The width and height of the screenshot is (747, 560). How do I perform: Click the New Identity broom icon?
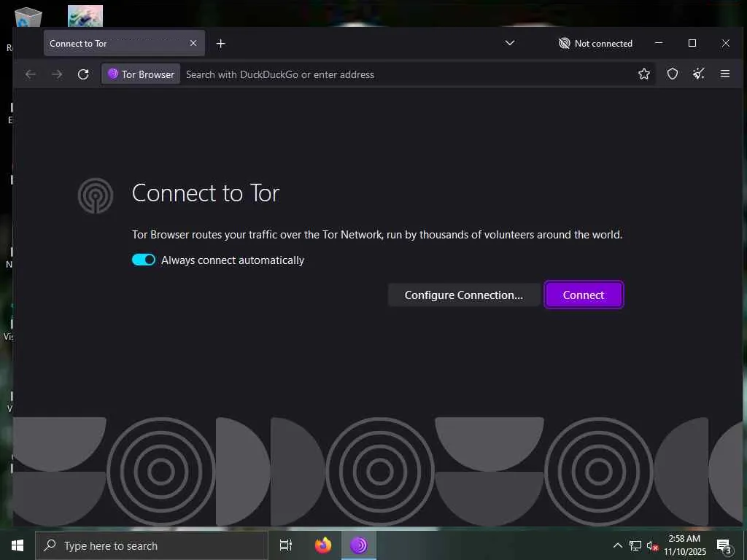[698, 74]
